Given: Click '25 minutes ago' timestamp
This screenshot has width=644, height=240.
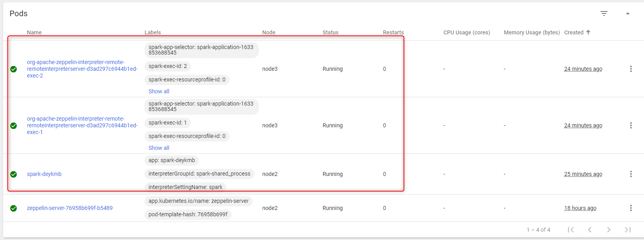Looking at the screenshot, I should [583, 174].
